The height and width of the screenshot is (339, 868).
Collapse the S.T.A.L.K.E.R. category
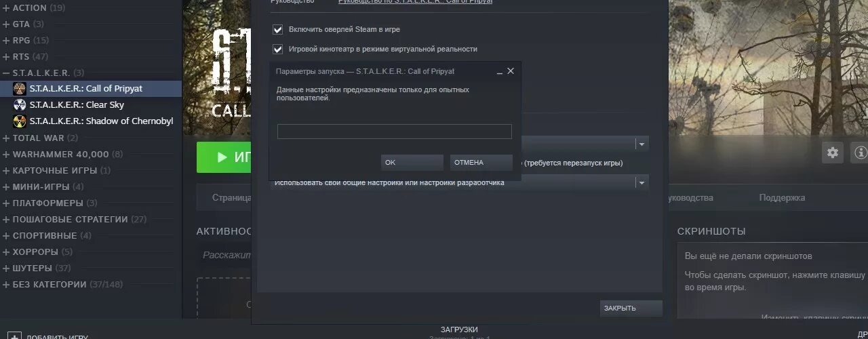[6, 73]
